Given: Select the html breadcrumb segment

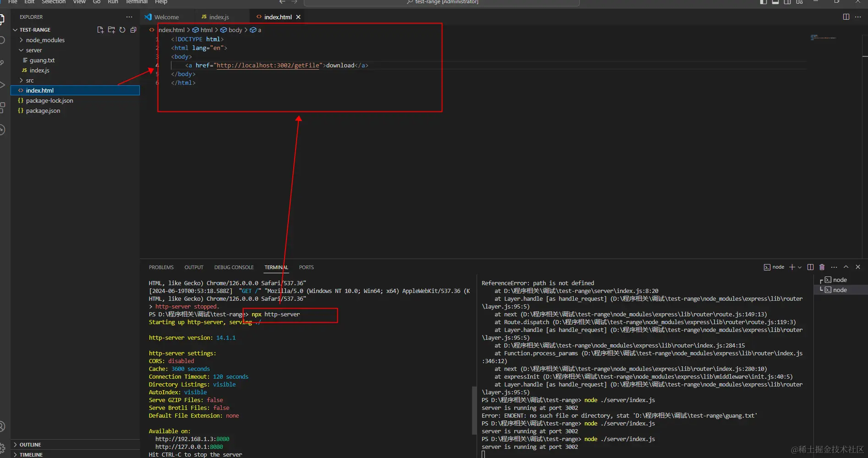Looking at the screenshot, I should [203, 30].
